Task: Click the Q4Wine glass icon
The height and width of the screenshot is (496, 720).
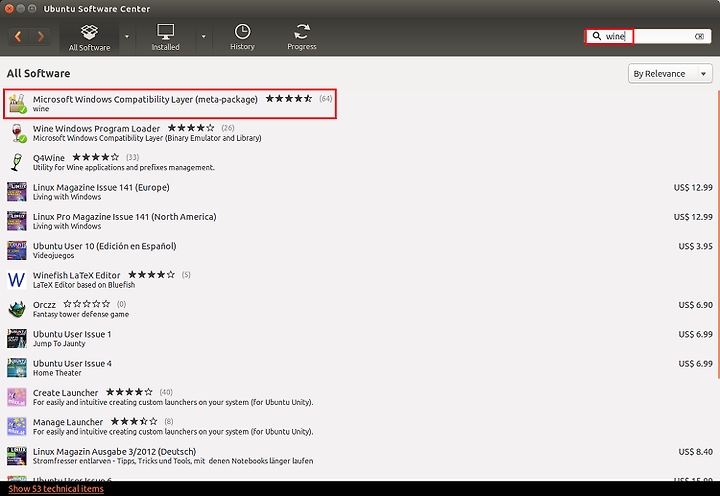Action: pos(17,162)
